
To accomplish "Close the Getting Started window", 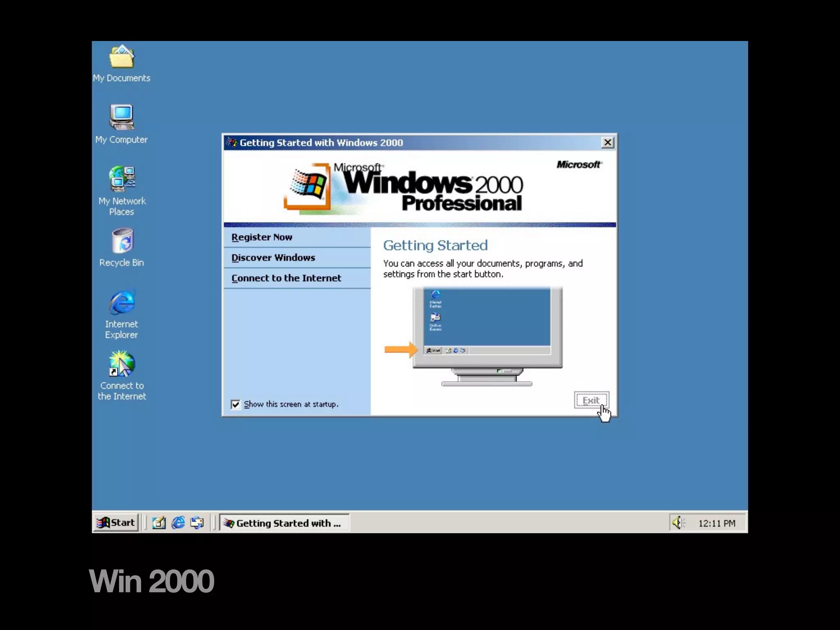I will pos(607,142).
